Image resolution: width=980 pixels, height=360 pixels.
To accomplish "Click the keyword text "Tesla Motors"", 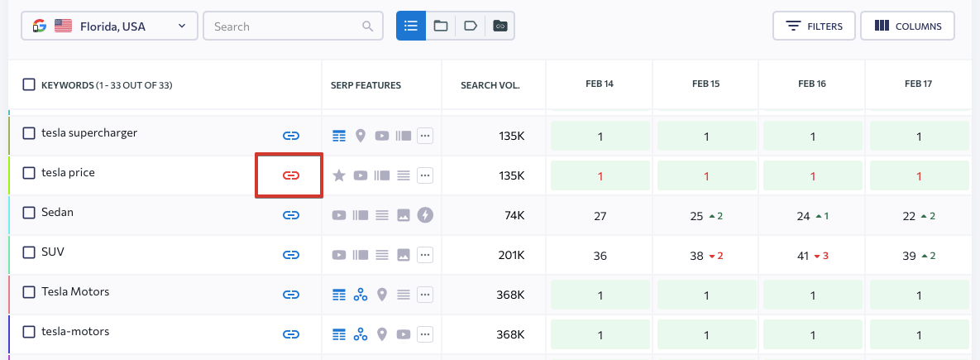I will 75,291.
